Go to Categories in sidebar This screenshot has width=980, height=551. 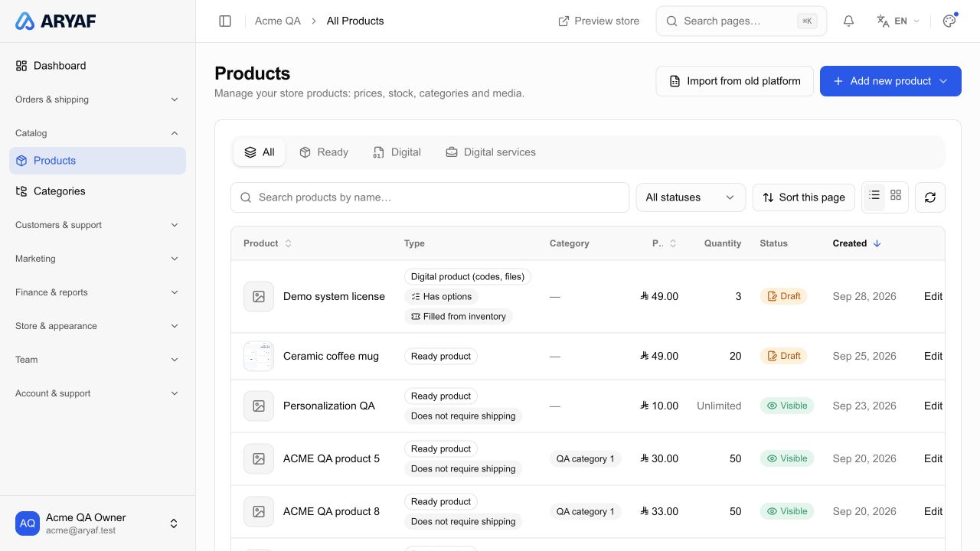tap(97, 191)
